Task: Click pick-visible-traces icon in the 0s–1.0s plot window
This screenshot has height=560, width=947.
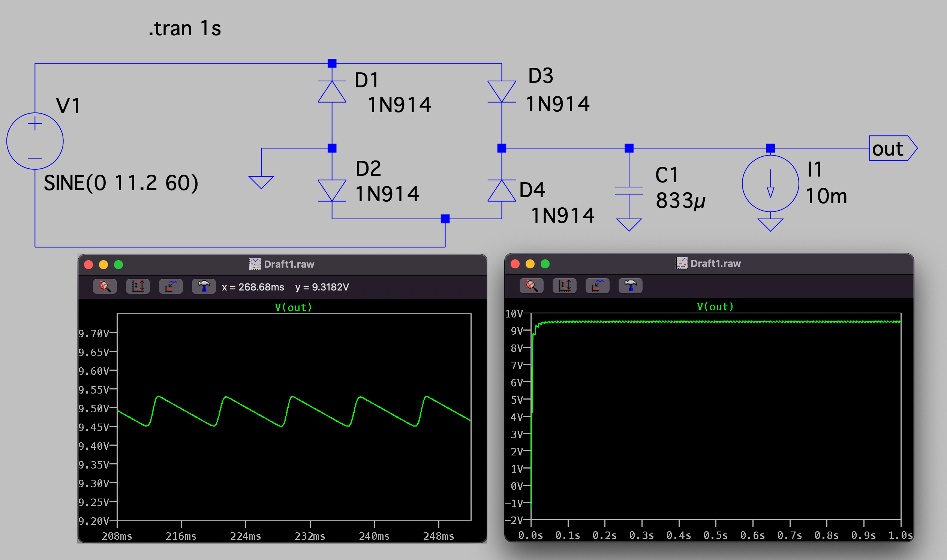Action: pos(597,286)
